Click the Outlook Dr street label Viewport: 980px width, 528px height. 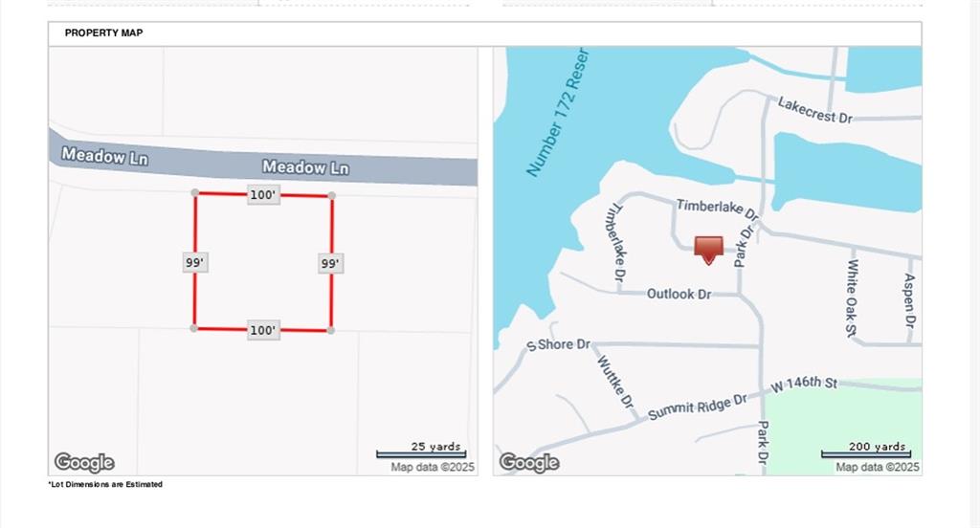(679, 294)
